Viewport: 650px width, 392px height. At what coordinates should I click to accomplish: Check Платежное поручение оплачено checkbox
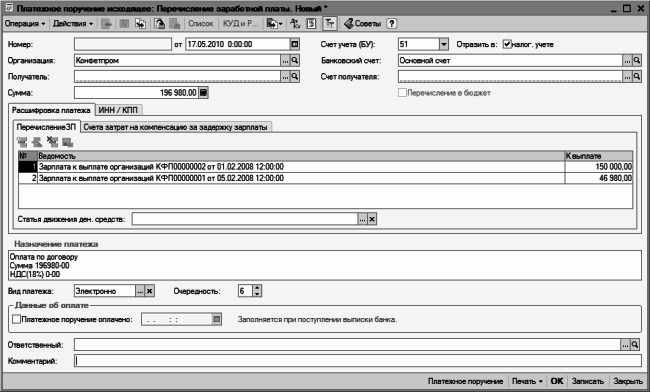click(x=17, y=319)
